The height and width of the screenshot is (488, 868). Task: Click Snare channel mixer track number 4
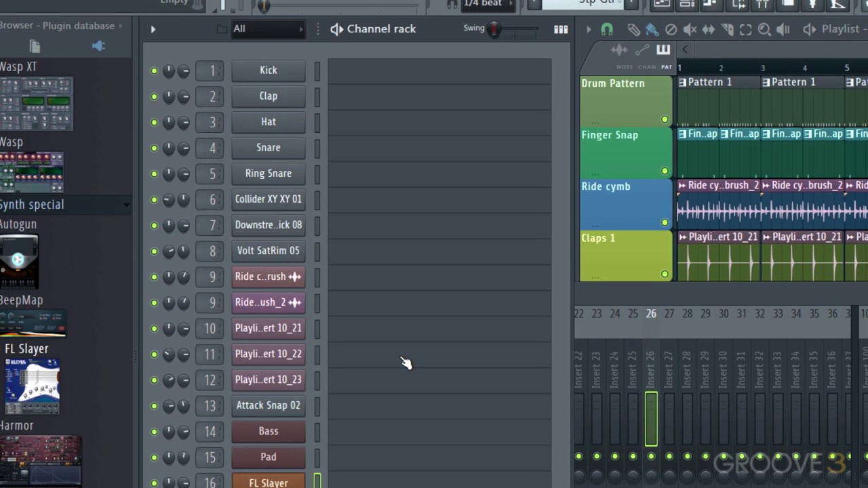tap(210, 148)
